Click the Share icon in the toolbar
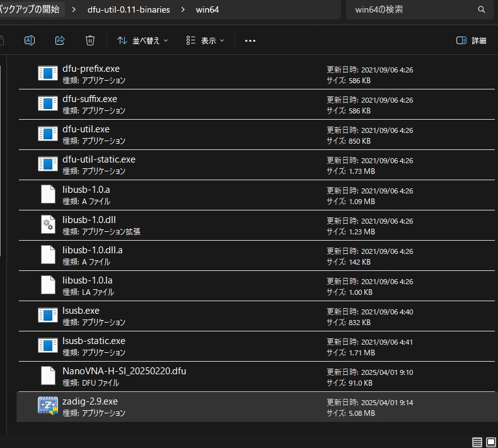 point(60,40)
